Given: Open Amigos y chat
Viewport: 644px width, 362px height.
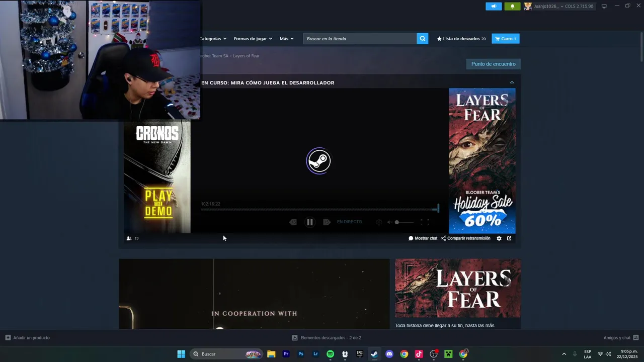Looking at the screenshot, I should pos(621,338).
